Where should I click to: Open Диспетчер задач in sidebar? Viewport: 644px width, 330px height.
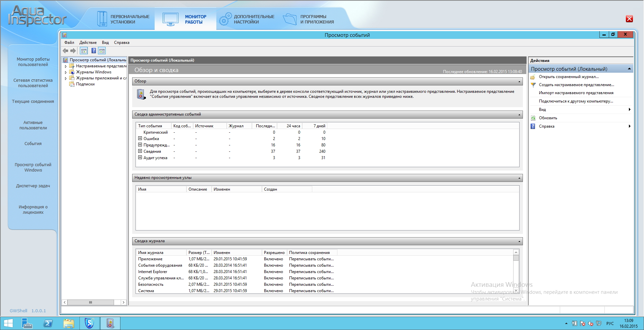tap(33, 186)
